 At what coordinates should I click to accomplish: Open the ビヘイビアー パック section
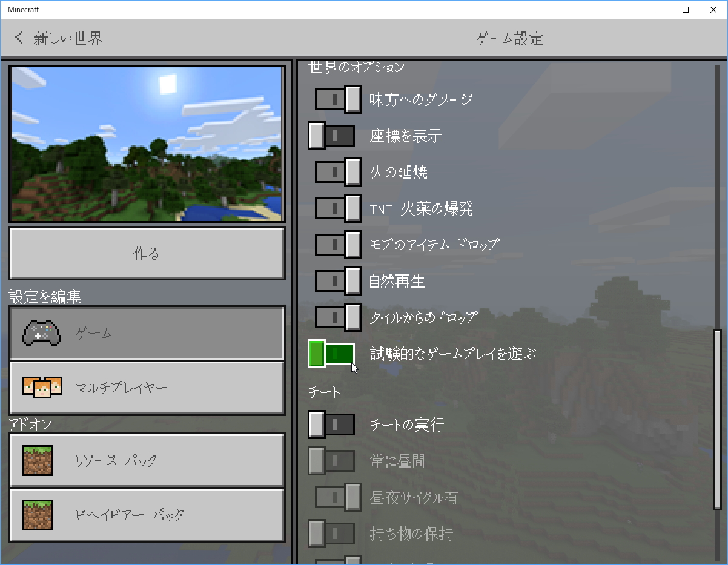[x=147, y=515]
